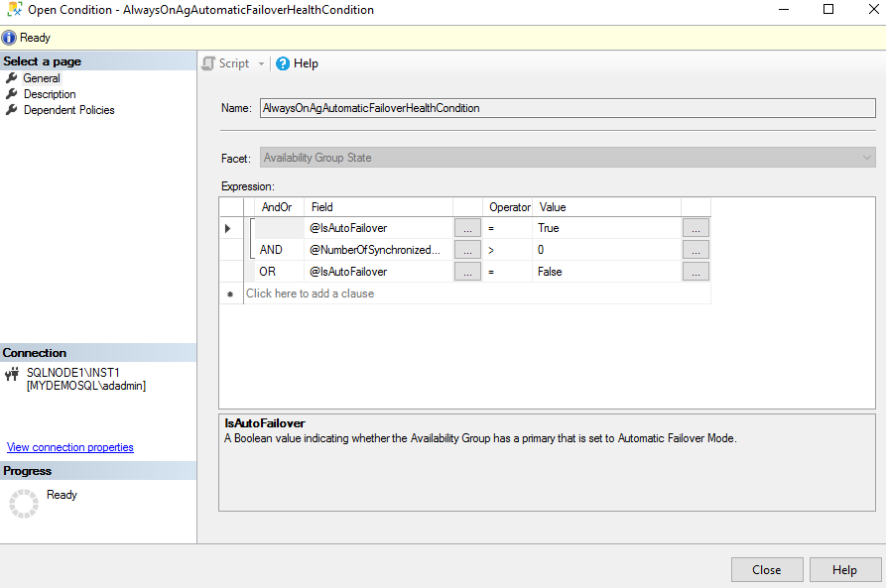Open field editor for first @IsAutoFailover row
This screenshot has height=588, width=886.
[466, 228]
